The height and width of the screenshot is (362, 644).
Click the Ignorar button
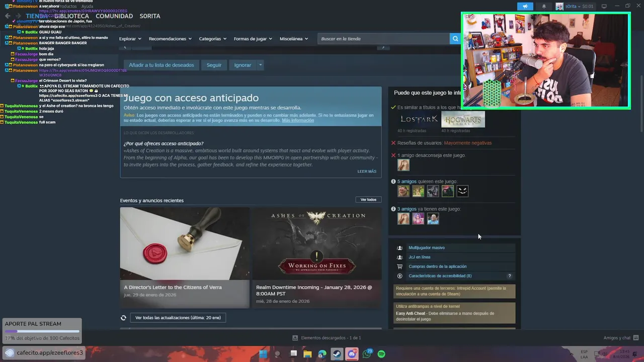[x=243, y=65]
